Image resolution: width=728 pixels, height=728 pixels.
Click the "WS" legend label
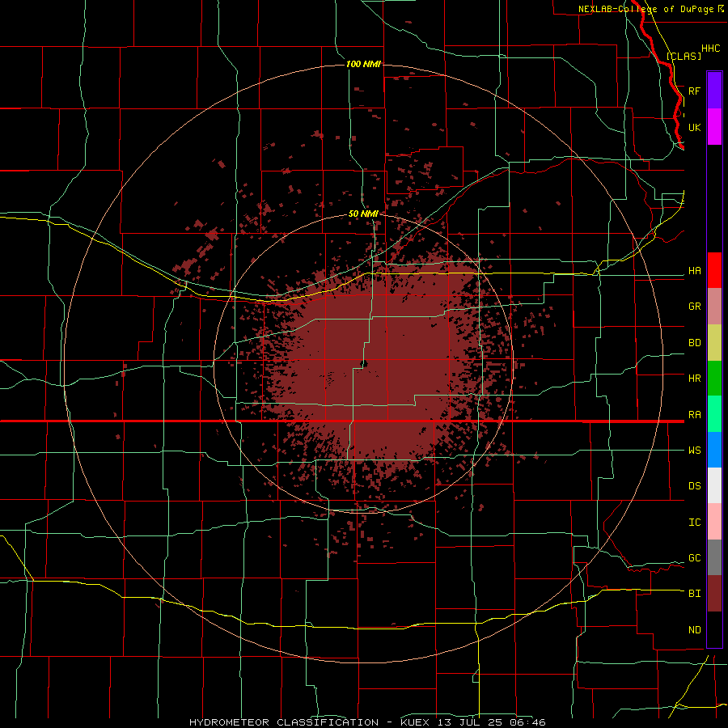[695, 451]
